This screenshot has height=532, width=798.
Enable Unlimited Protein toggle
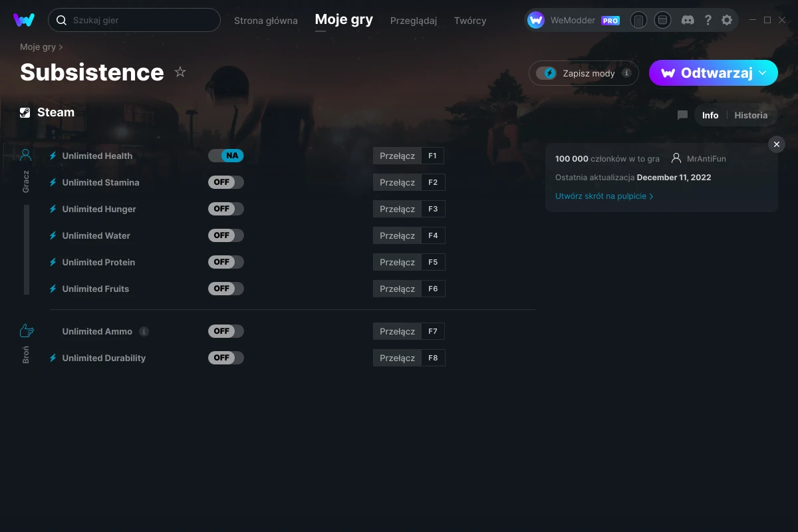coord(226,262)
